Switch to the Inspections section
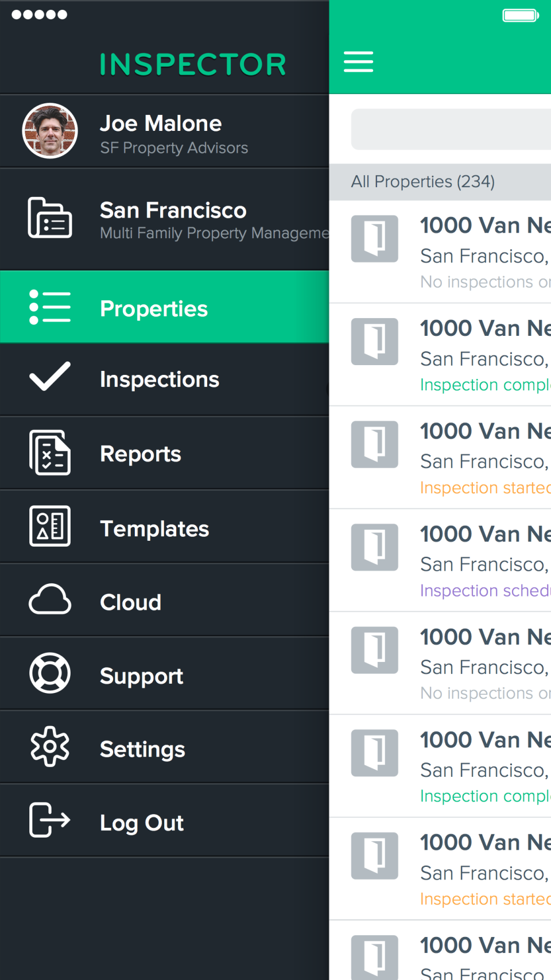The width and height of the screenshot is (551, 980). pyautogui.click(x=159, y=378)
